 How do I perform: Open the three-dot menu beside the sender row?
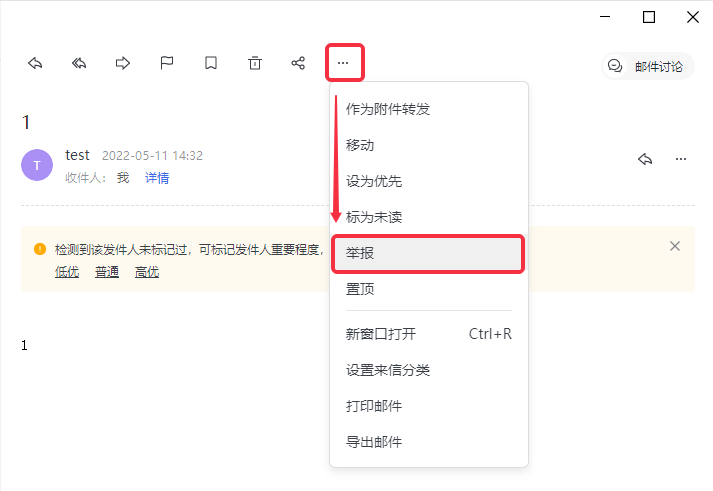pyautogui.click(x=681, y=159)
